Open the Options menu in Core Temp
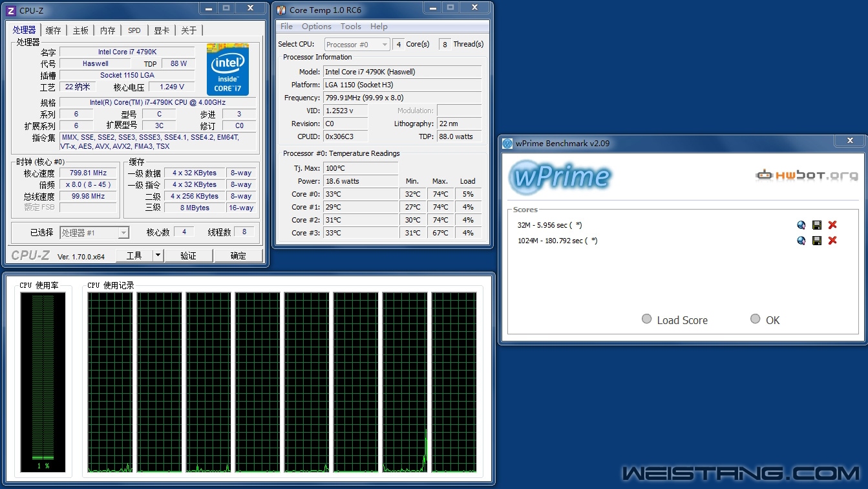Viewport: 868px width, 489px height. click(x=317, y=27)
